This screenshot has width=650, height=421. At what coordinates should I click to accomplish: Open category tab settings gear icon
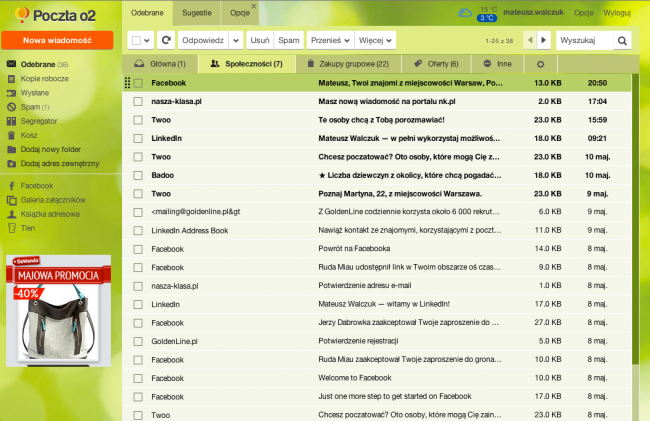[x=540, y=64]
